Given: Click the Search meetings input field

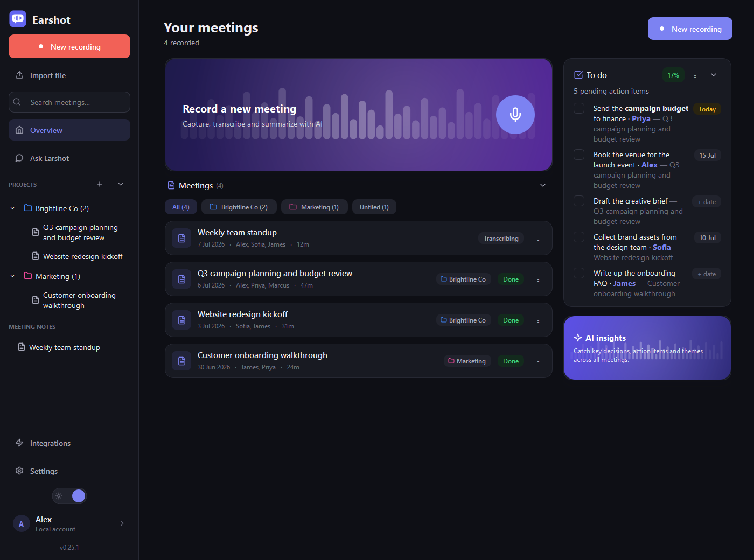Looking at the screenshot, I should point(69,102).
